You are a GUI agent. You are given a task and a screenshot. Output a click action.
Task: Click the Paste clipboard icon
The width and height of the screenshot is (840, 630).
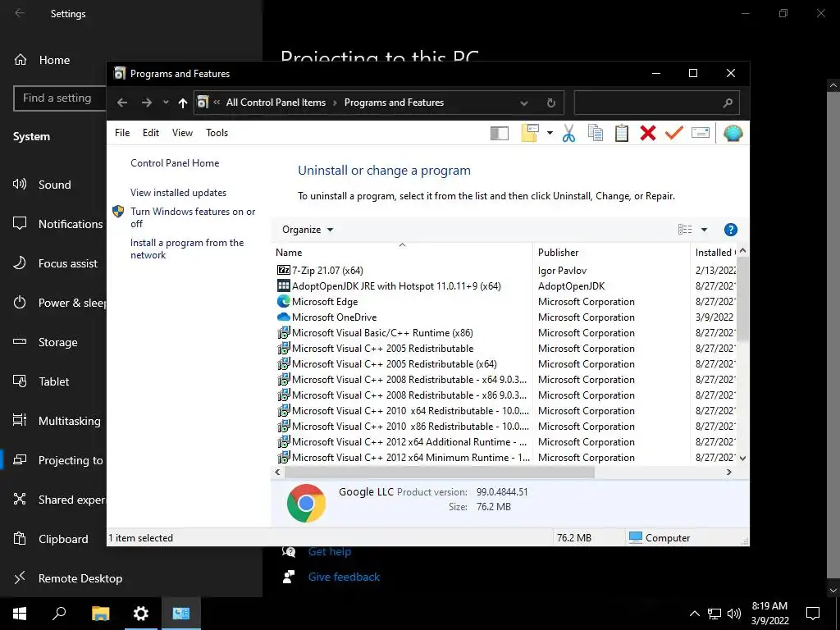pos(622,133)
